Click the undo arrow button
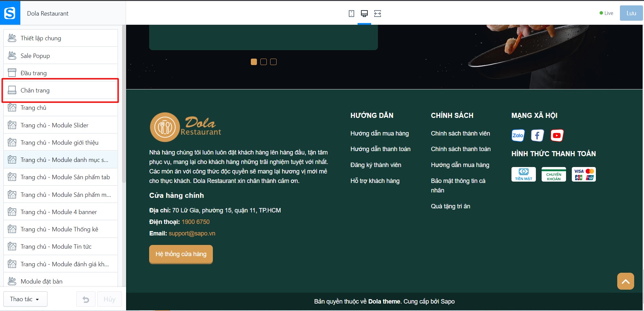 [x=86, y=299]
